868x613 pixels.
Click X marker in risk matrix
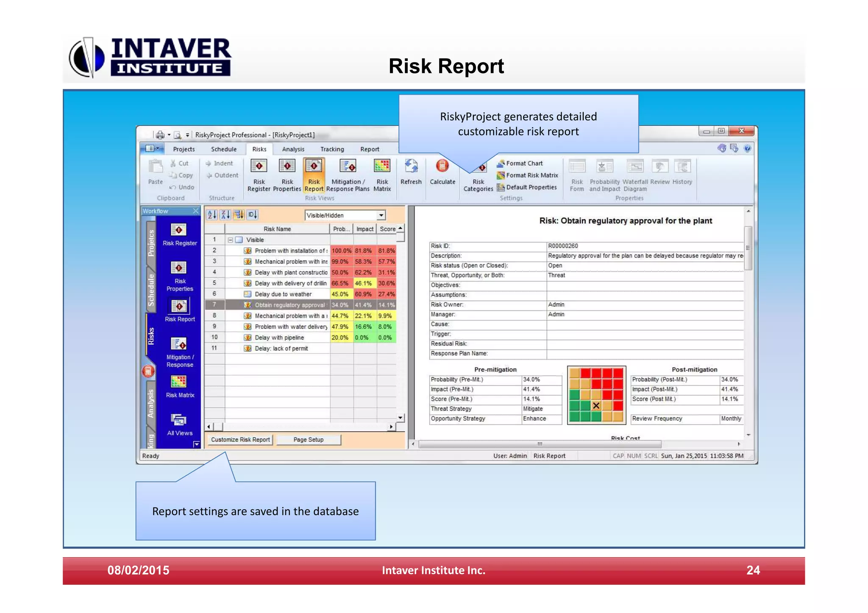[x=596, y=405]
